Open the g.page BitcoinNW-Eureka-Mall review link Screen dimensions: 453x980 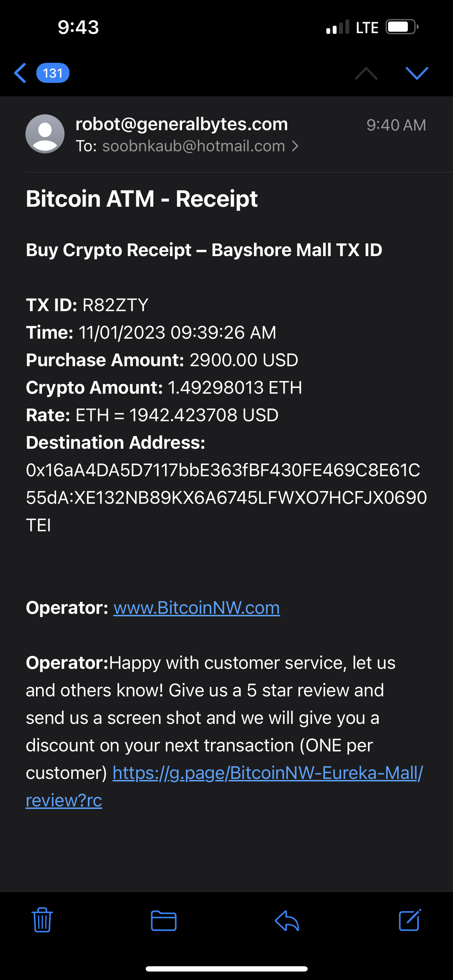(x=267, y=773)
